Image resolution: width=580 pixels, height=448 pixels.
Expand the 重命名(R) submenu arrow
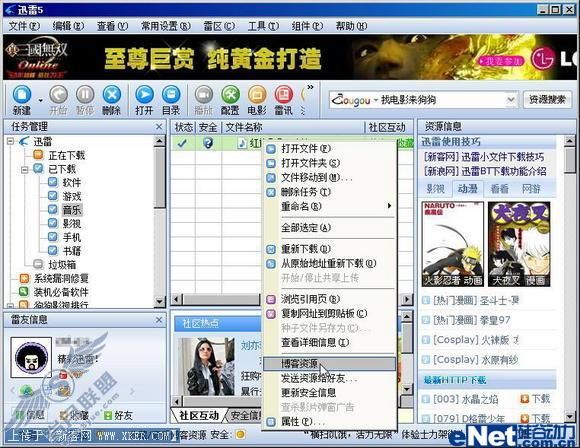tap(389, 206)
